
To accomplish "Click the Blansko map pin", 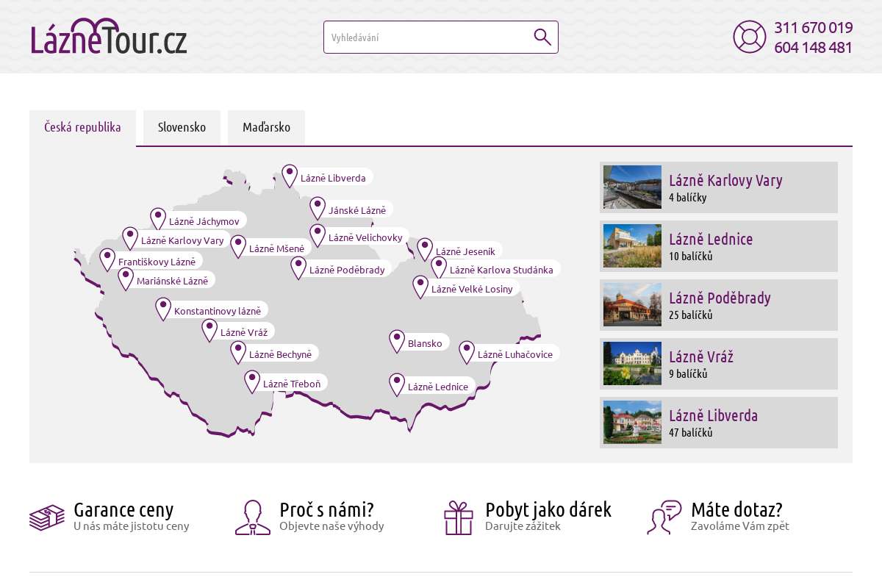I will click(395, 340).
